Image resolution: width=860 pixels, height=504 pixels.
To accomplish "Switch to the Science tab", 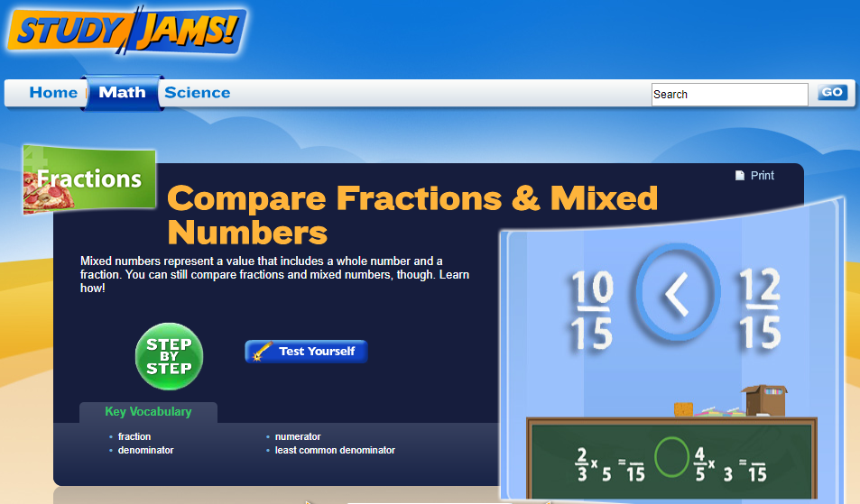I will pyautogui.click(x=198, y=93).
